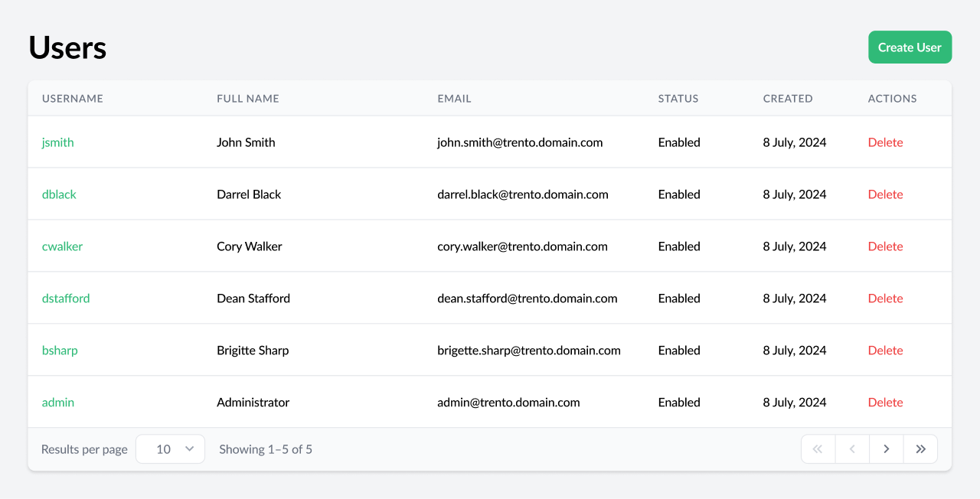980x499 pixels.
Task: Go to the first page of results
Action: (x=818, y=449)
